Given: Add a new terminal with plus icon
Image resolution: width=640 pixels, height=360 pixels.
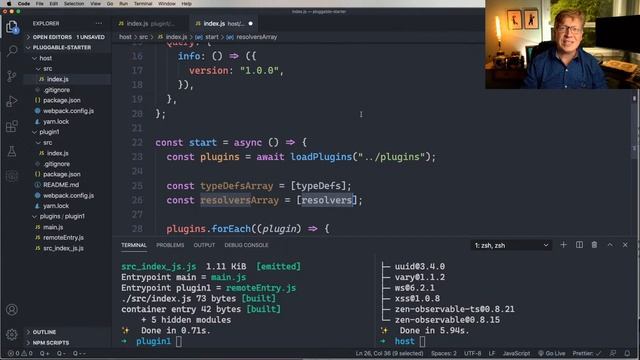Looking at the screenshot, I should (x=564, y=245).
